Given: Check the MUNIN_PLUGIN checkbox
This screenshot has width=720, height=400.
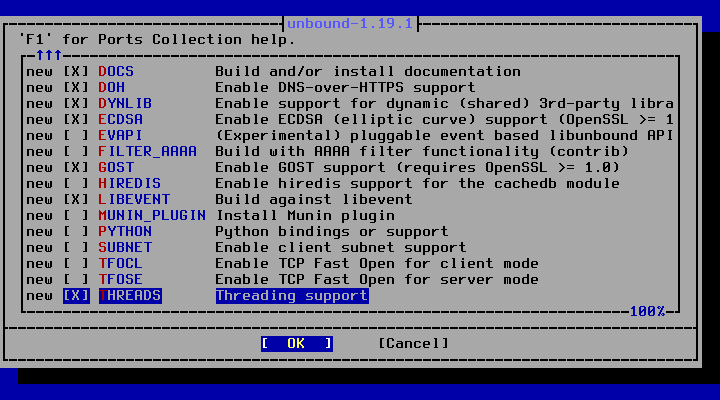Looking at the screenshot, I should coord(76,216).
